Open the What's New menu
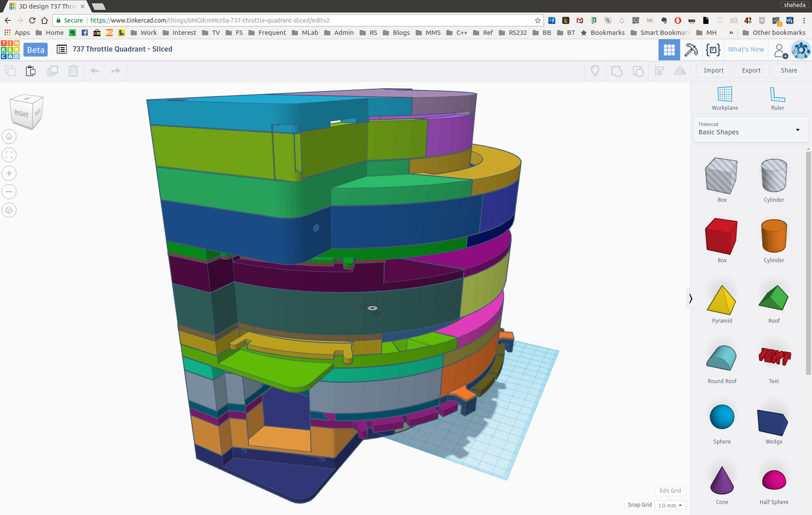 tap(746, 49)
